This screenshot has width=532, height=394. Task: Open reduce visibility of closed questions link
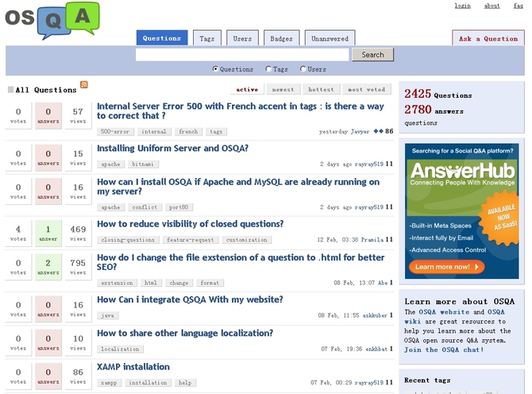(x=190, y=224)
